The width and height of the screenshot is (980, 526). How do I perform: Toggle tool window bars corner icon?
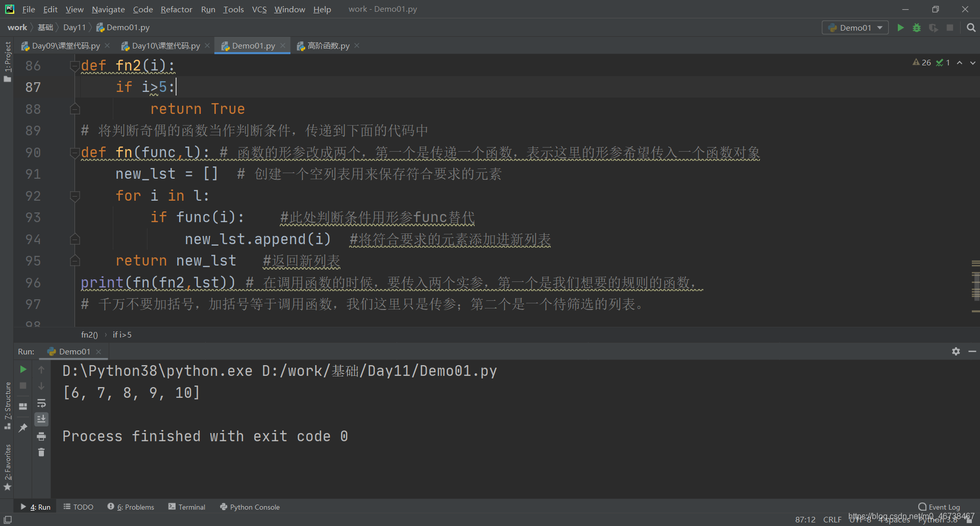pos(8,519)
